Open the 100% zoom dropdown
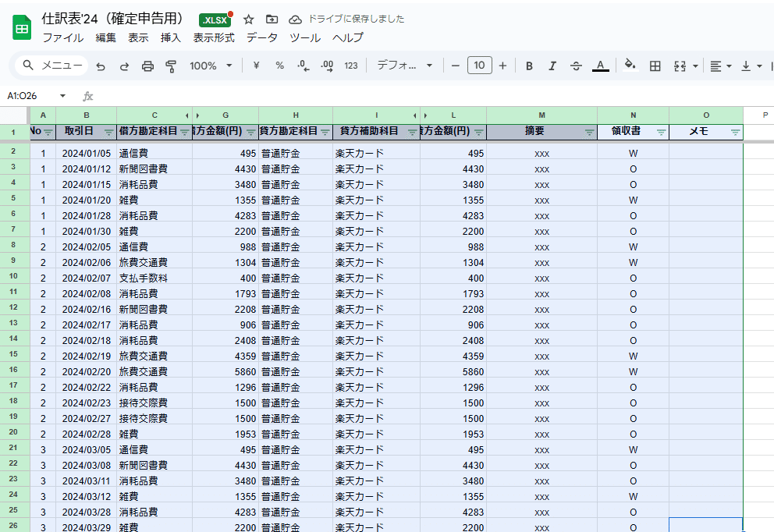Viewport: 774px width, 532px height. [x=211, y=66]
